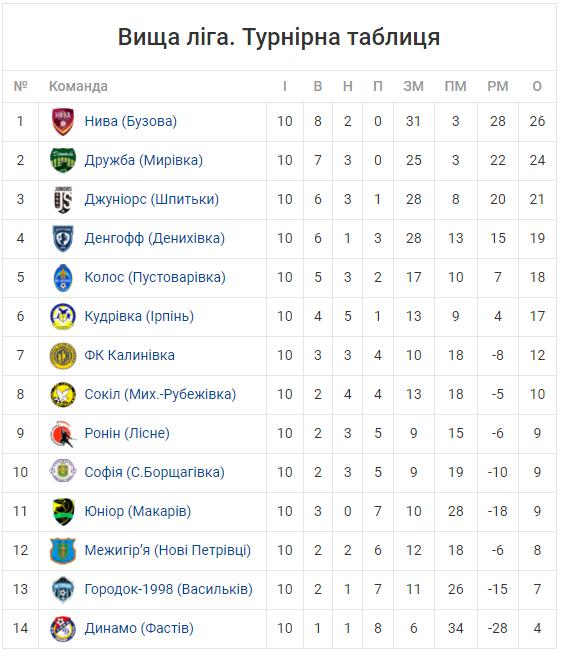
Task: Open the Межигір'я (Нові Петрівці) link
Action: tap(168, 551)
